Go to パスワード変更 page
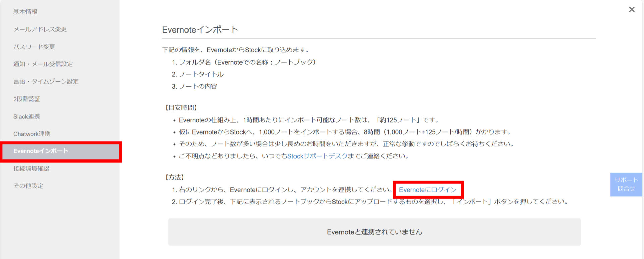Image resolution: width=644 pixels, height=259 pixels. (34, 47)
